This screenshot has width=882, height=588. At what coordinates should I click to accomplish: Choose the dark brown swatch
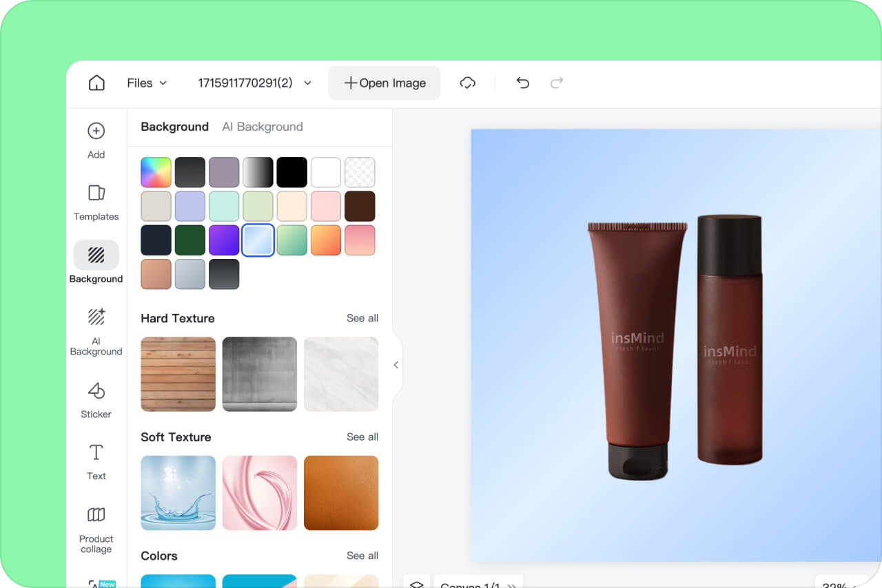pyautogui.click(x=360, y=206)
